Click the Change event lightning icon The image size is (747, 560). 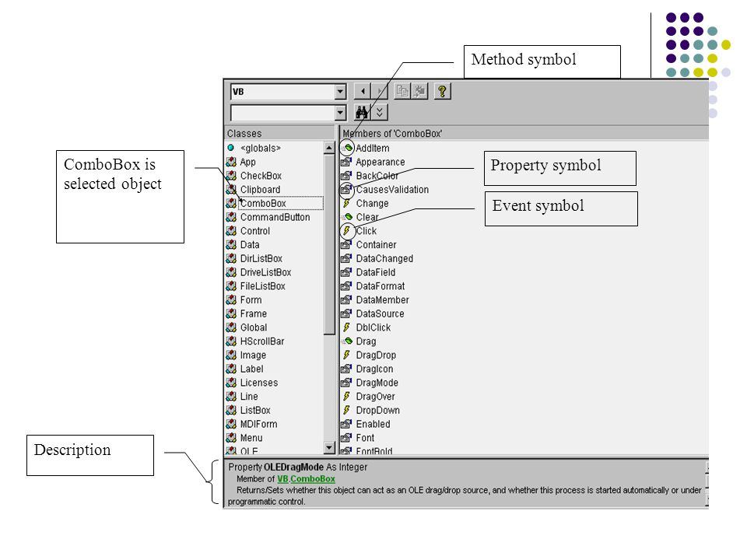(346, 203)
